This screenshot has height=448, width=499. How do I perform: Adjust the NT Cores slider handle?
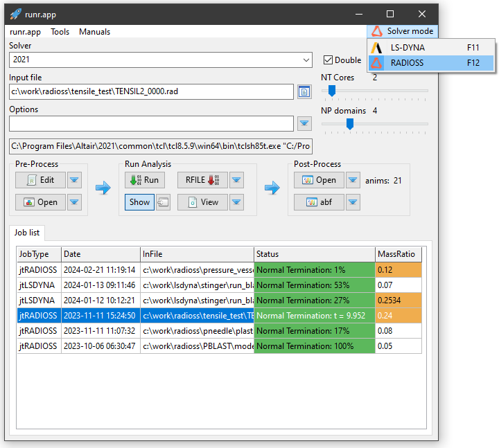tap(332, 91)
